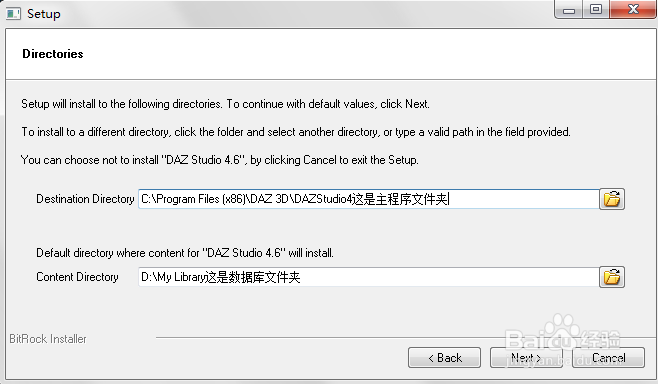The image size is (658, 384).
Task: Focus the Content Directory path field
Action: [x=368, y=277]
